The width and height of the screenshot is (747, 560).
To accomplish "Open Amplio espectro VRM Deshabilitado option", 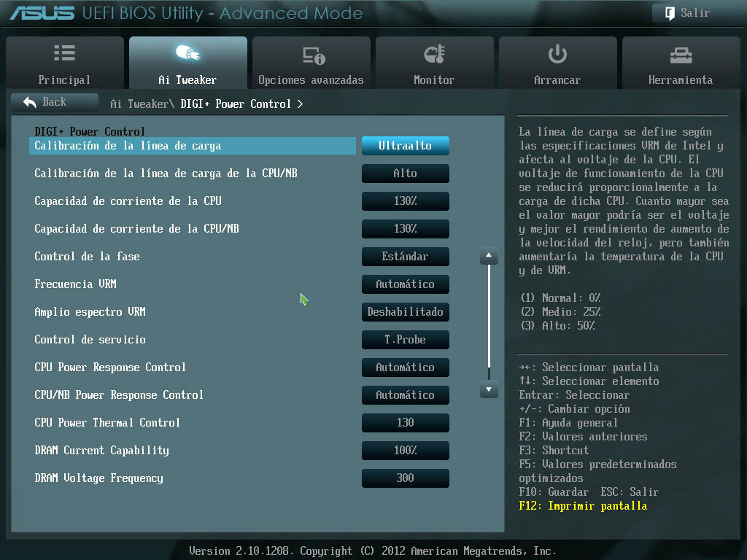I will (406, 312).
